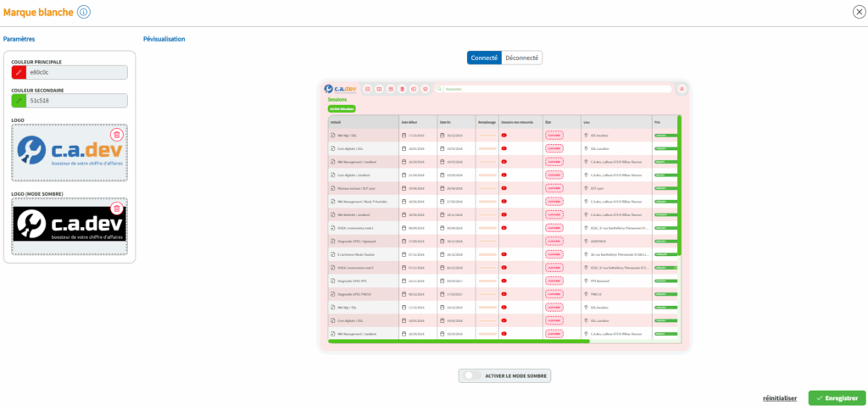Screen dimensions: 868x406
Task: Click the search magnifier icon in preview
Action: tap(441, 88)
